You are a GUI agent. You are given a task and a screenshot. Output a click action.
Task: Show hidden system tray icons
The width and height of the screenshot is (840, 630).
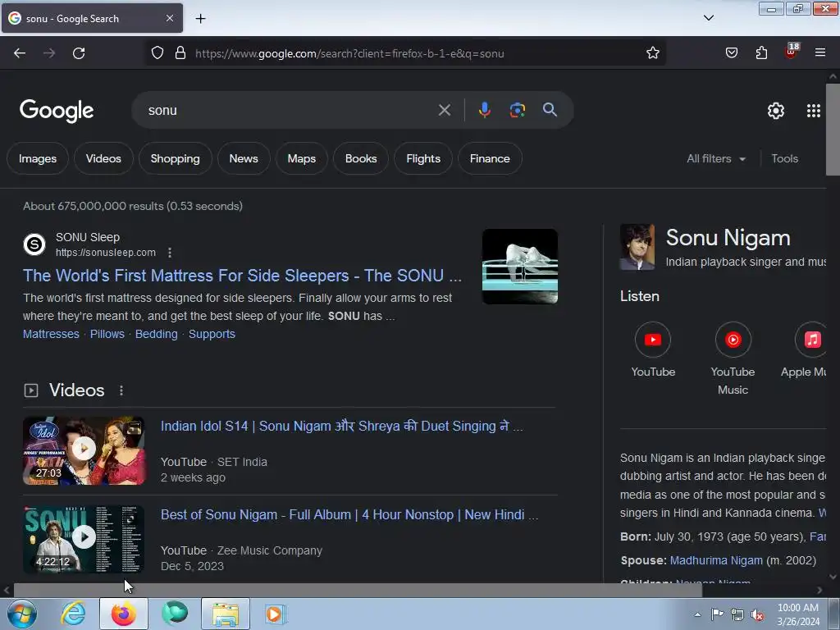tap(697, 614)
